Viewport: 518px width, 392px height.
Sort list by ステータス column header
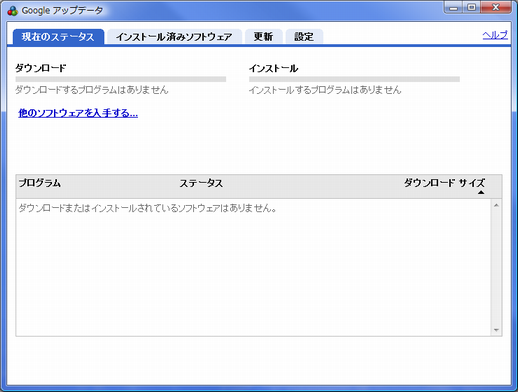point(201,183)
